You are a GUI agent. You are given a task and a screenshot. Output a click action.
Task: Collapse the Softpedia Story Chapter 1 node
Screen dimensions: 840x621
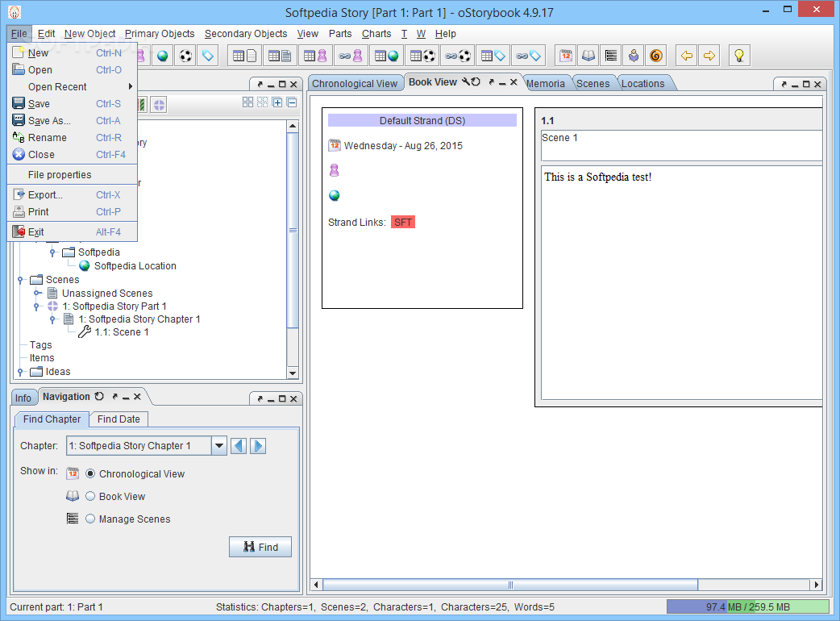pyautogui.click(x=52, y=319)
